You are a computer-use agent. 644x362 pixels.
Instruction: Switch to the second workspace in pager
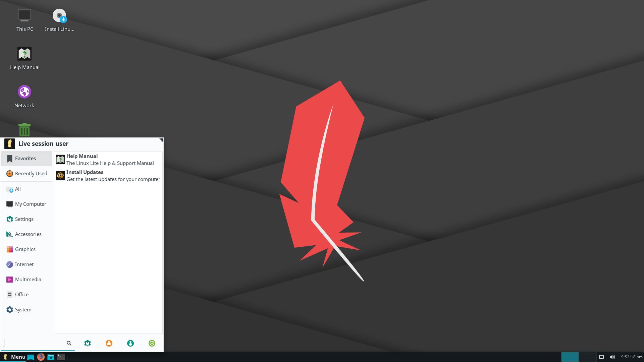[x=588, y=357]
